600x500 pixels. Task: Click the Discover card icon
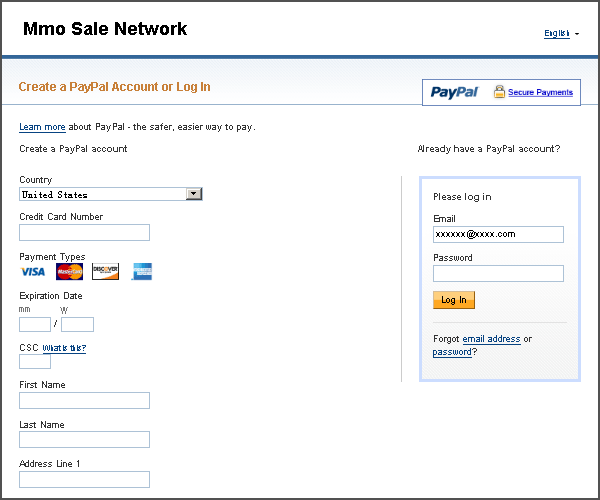106,272
